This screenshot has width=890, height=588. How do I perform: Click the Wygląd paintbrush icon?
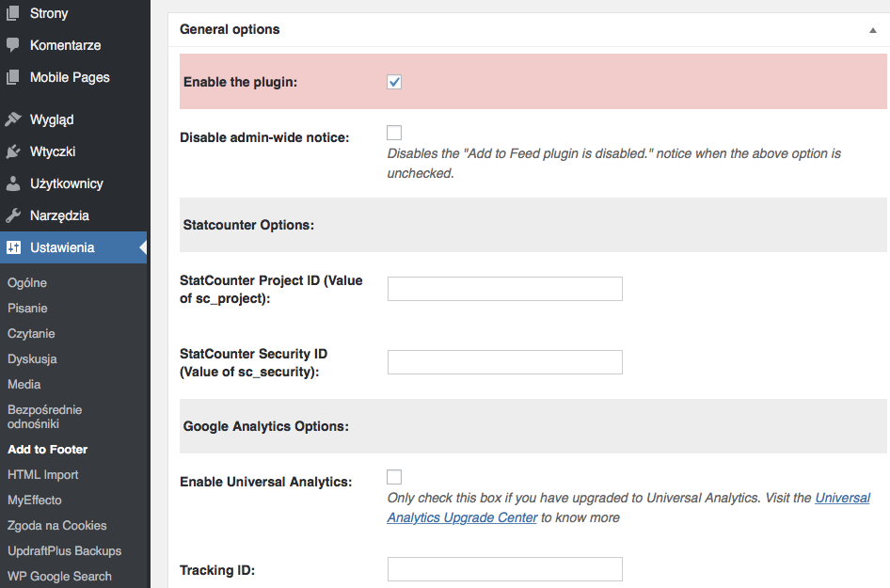pos(12,119)
